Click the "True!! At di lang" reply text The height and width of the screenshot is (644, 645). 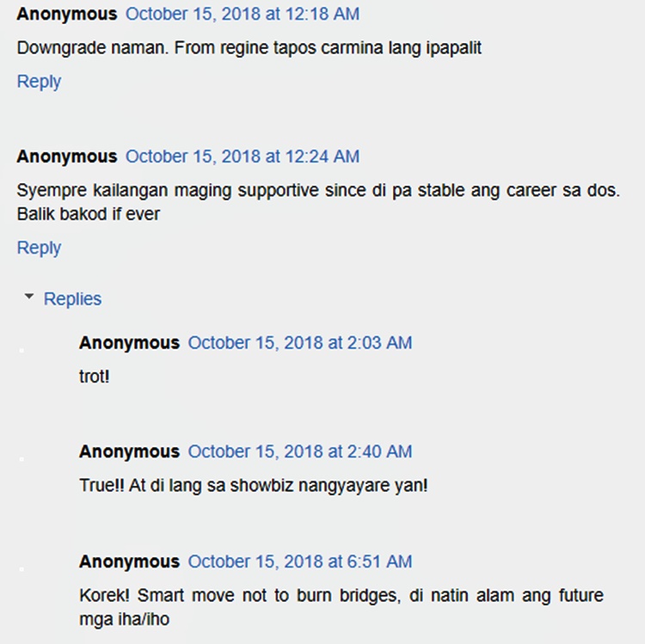[x=253, y=486]
